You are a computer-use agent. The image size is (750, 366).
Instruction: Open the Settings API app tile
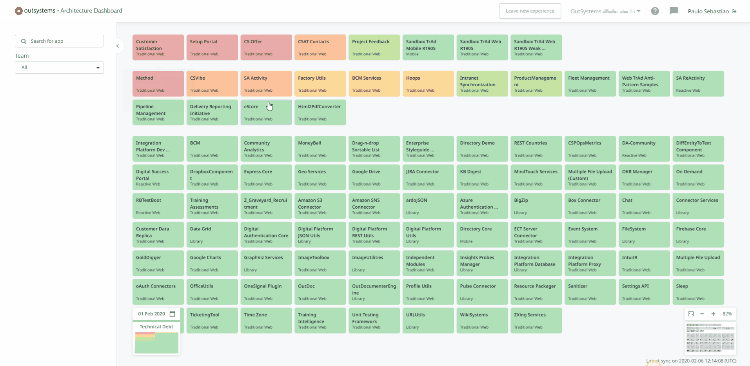tap(644, 292)
